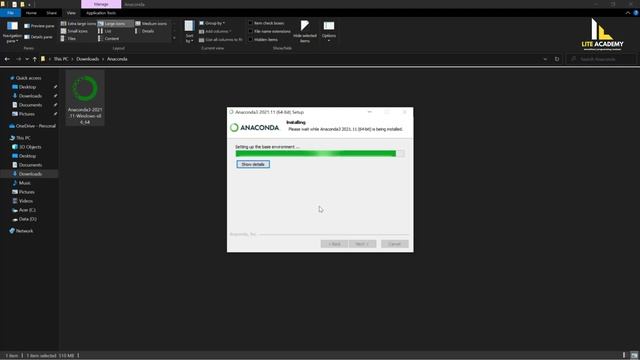Expand the layout gallery more arrow

174,38
